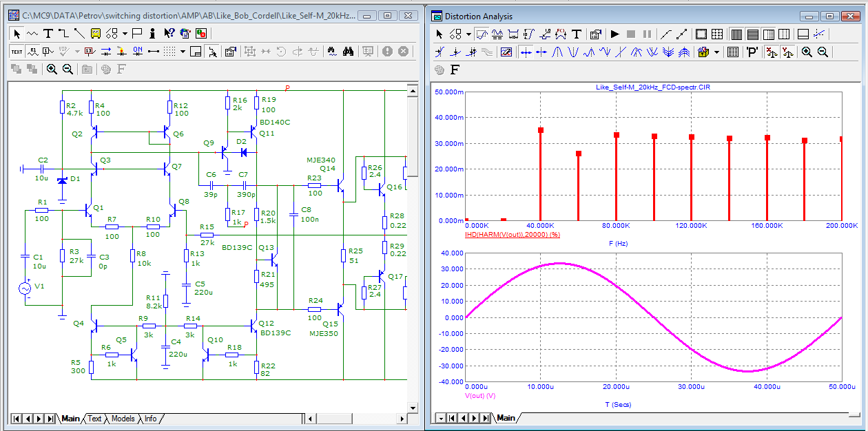
Task: Open schematic Properties icon
Action: [x=230, y=52]
